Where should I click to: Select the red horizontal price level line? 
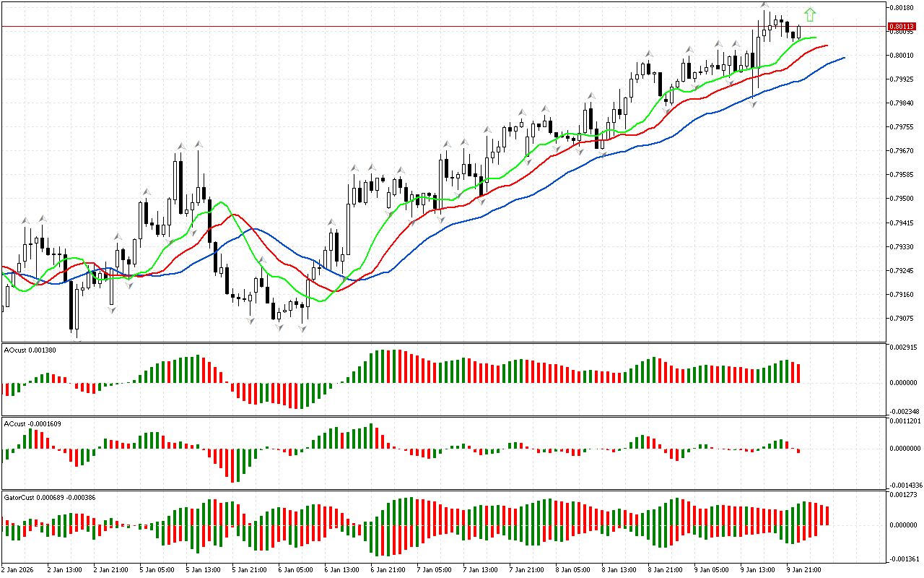(433, 26)
